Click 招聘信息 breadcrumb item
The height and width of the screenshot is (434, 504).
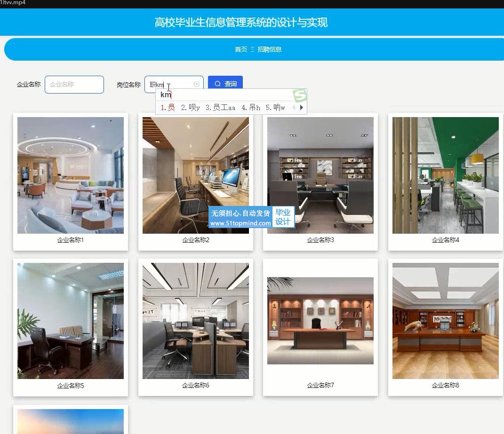pyautogui.click(x=269, y=49)
